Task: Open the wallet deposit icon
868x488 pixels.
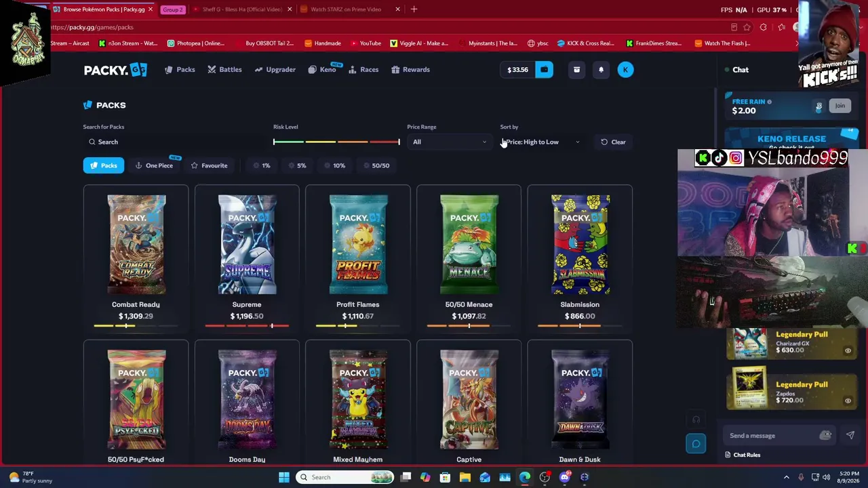Action: tap(544, 69)
